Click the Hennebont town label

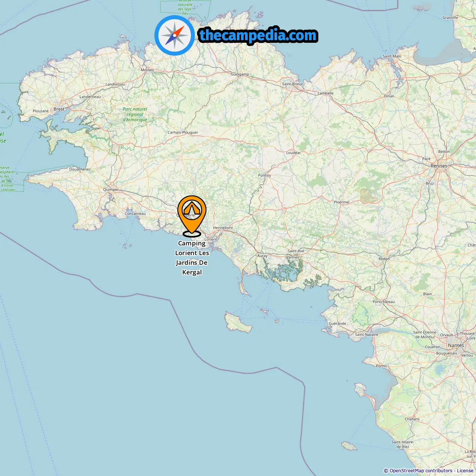(223, 228)
